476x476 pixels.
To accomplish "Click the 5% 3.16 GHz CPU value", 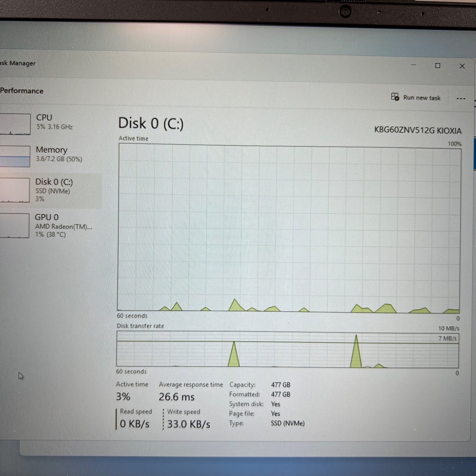I will (x=55, y=127).
